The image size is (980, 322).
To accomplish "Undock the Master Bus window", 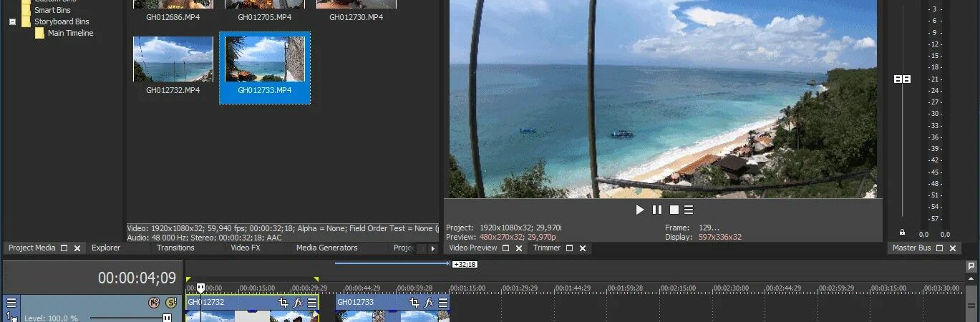I will (x=939, y=248).
